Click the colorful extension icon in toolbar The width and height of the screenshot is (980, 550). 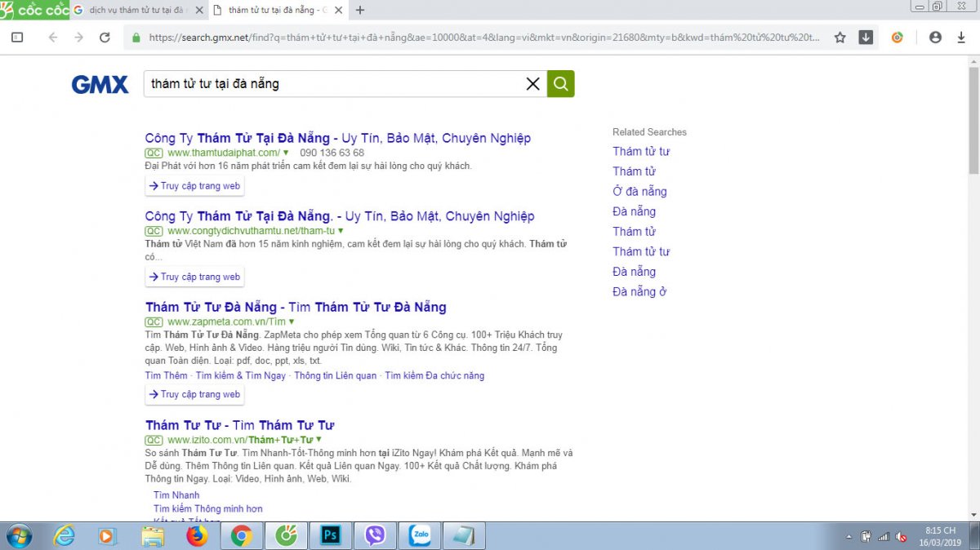pos(897,38)
